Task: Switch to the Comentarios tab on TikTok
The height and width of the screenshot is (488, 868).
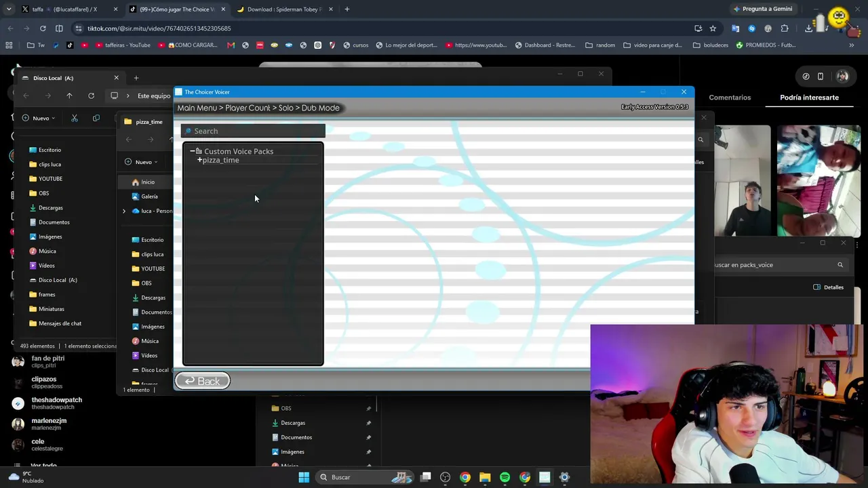Action: pos(730,98)
